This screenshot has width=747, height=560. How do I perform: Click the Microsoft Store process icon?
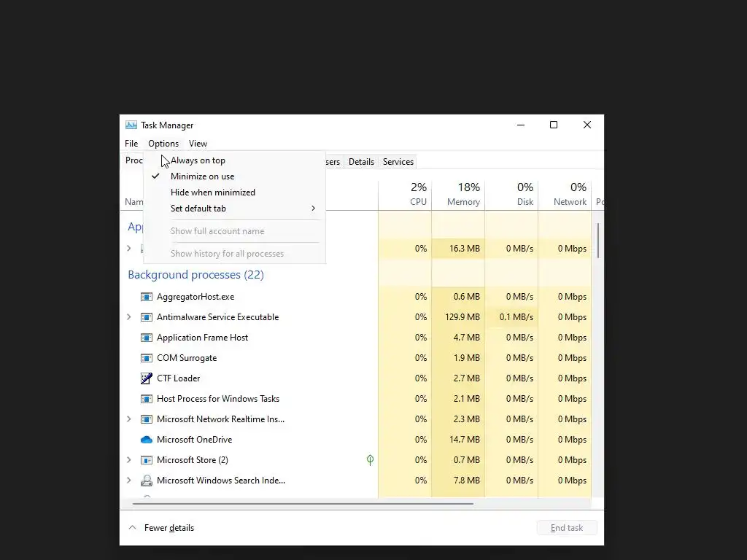click(146, 460)
